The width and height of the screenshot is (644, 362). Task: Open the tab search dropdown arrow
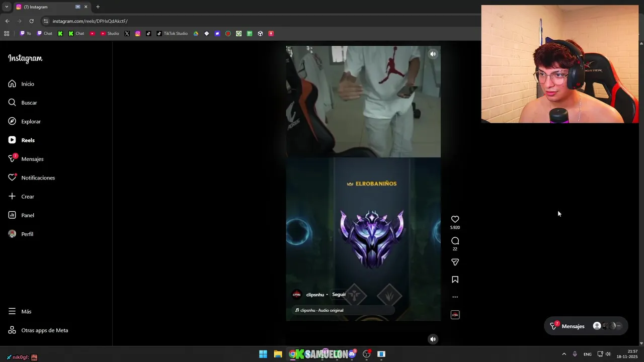(6, 7)
